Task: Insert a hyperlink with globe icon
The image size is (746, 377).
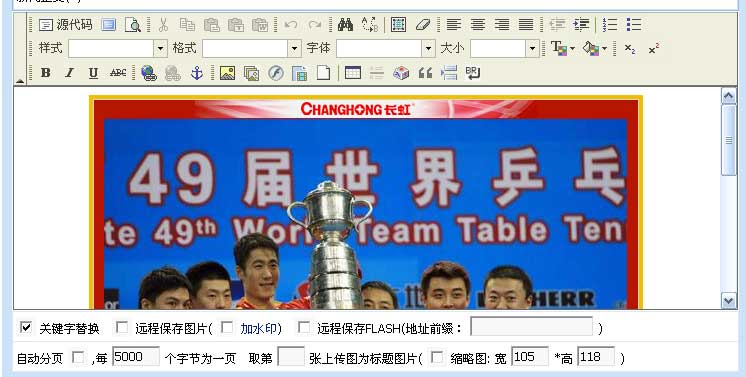Action: click(149, 73)
